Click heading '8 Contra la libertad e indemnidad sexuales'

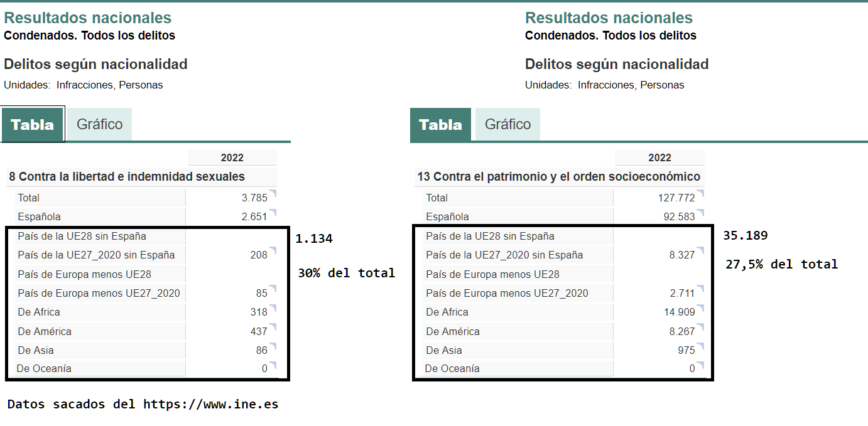click(x=127, y=176)
